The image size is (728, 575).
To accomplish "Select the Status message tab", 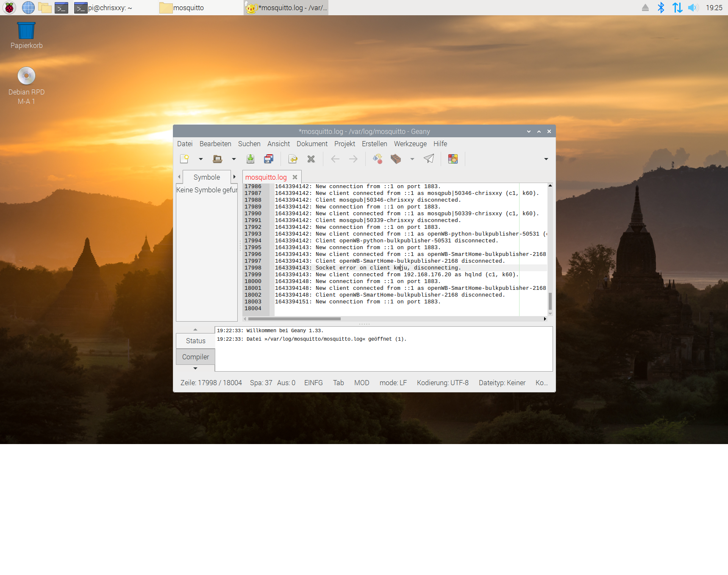I will pyautogui.click(x=195, y=341).
